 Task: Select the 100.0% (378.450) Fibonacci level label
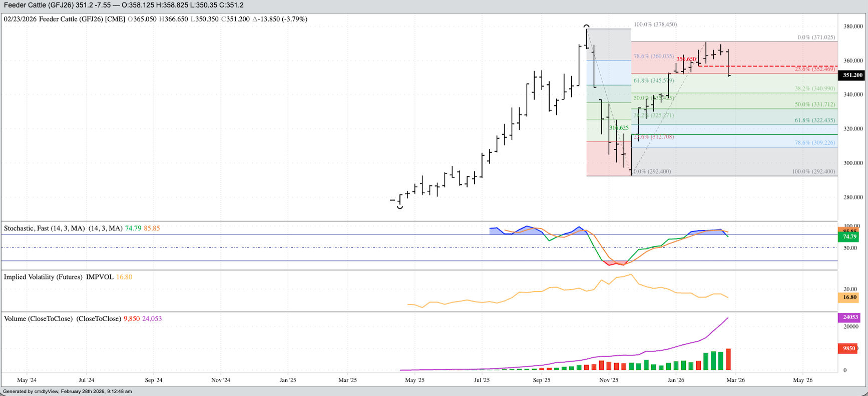pyautogui.click(x=655, y=24)
